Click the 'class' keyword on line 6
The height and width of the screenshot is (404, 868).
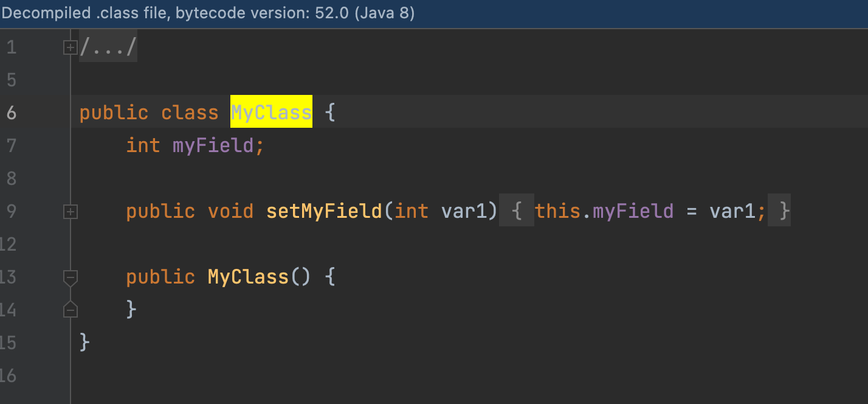(190, 113)
